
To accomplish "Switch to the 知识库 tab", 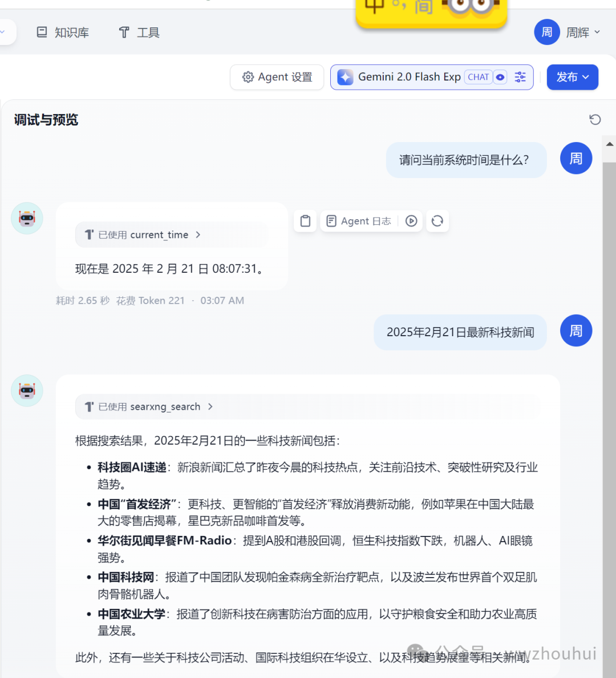I will coord(63,33).
